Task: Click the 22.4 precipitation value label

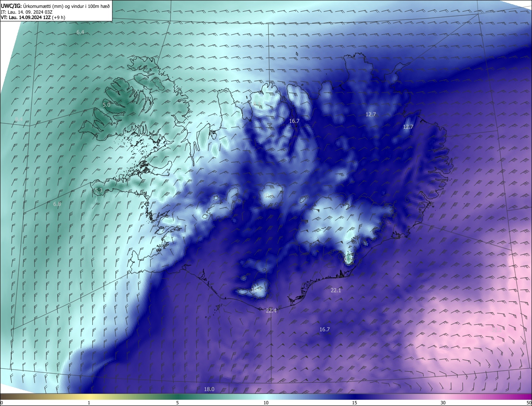Action: 271,311
